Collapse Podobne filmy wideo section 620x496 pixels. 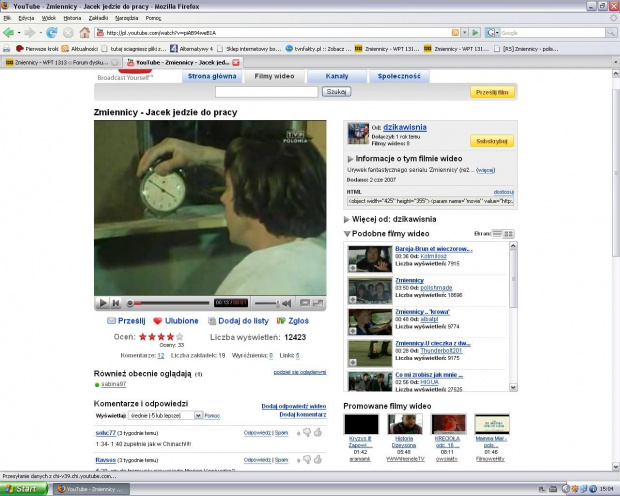pyautogui.click(x=347, y=234)
